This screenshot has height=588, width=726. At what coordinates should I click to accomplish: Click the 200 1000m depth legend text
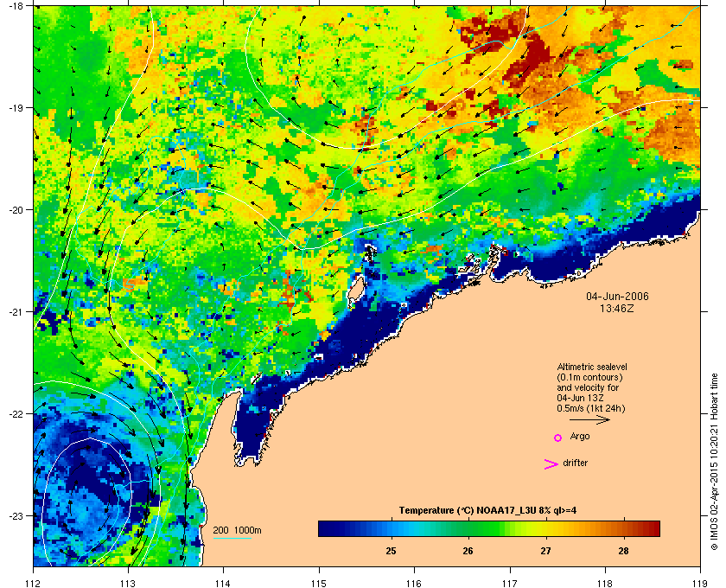click(237, 530)
